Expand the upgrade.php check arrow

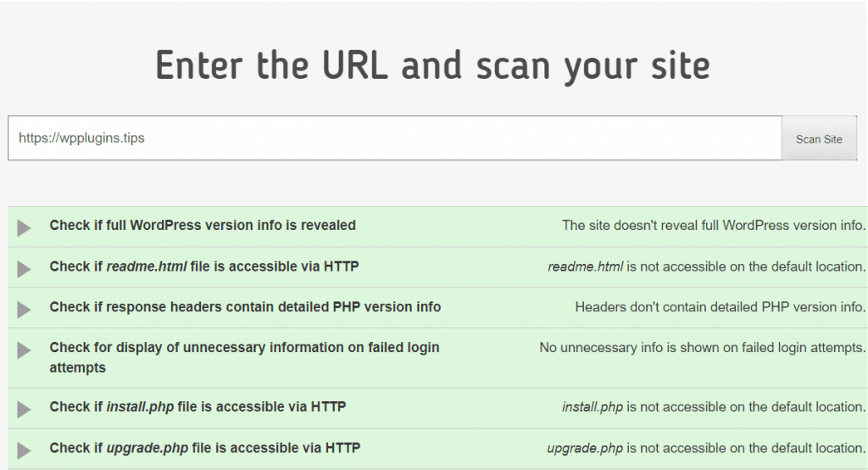pyautogui.click(x=24, y=450)
